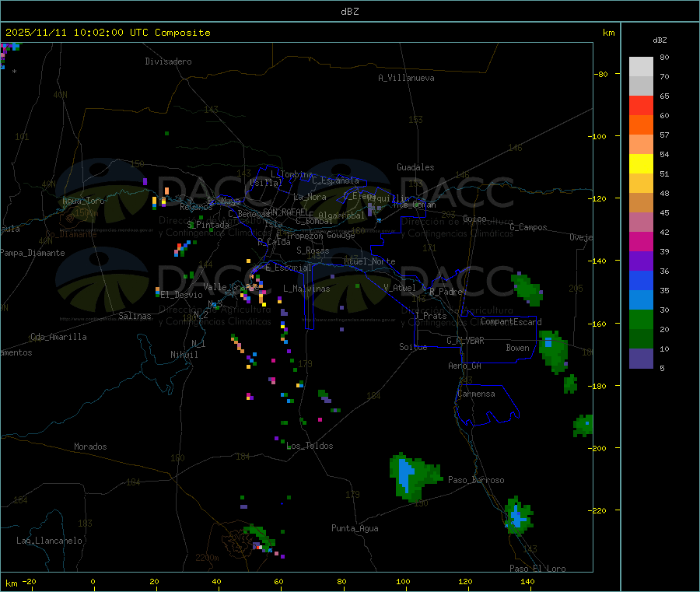This screenshot has width=700, height=592.
Task: Click the Agua_Toro label
Action: [x=83, y=201]
